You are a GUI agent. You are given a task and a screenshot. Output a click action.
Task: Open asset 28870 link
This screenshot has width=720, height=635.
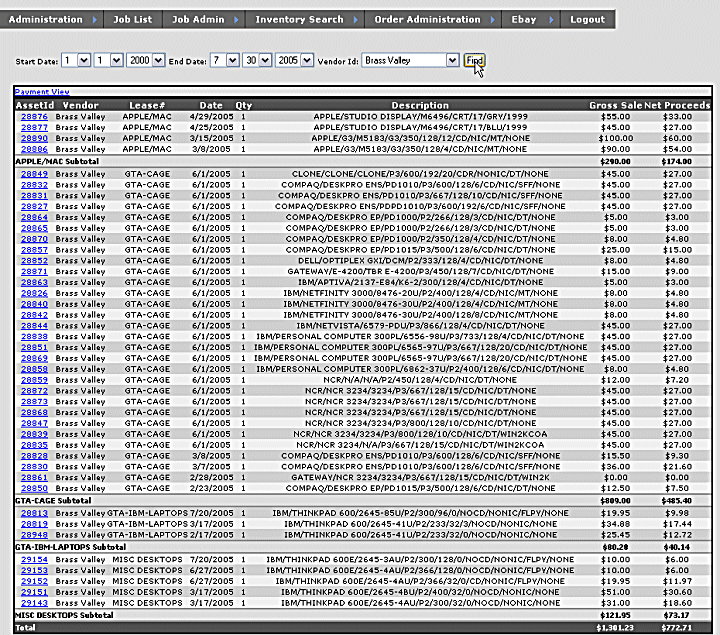(34, 239)
